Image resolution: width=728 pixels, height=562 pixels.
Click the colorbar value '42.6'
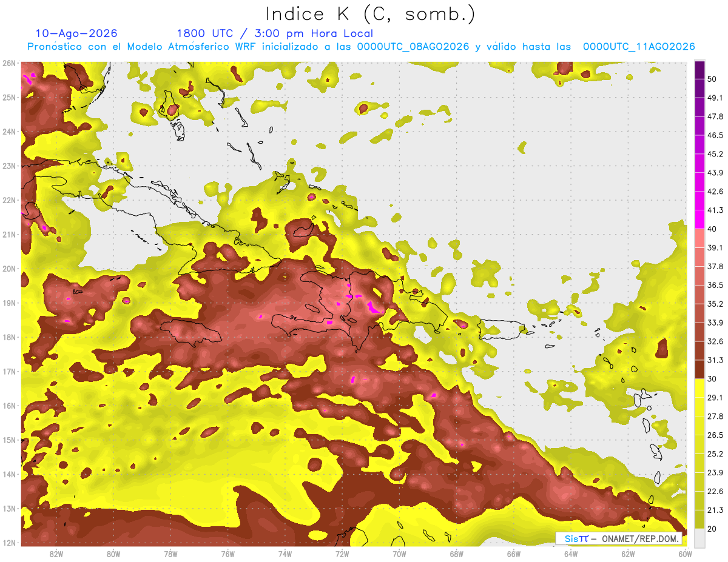pos(715,192)
